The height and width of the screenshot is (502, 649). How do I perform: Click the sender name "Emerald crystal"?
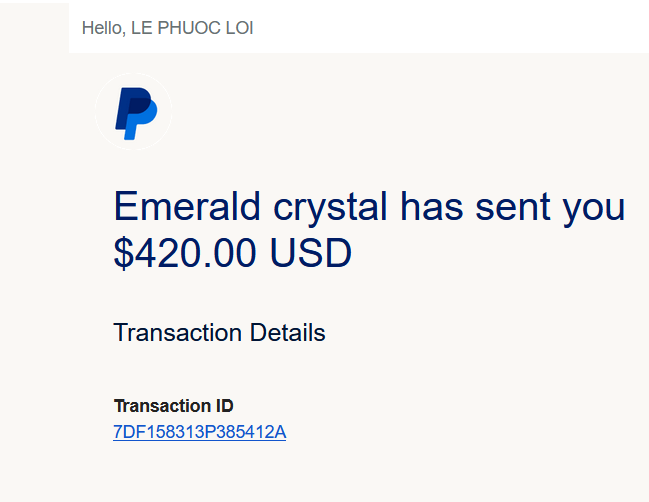(x=250, y=207)
